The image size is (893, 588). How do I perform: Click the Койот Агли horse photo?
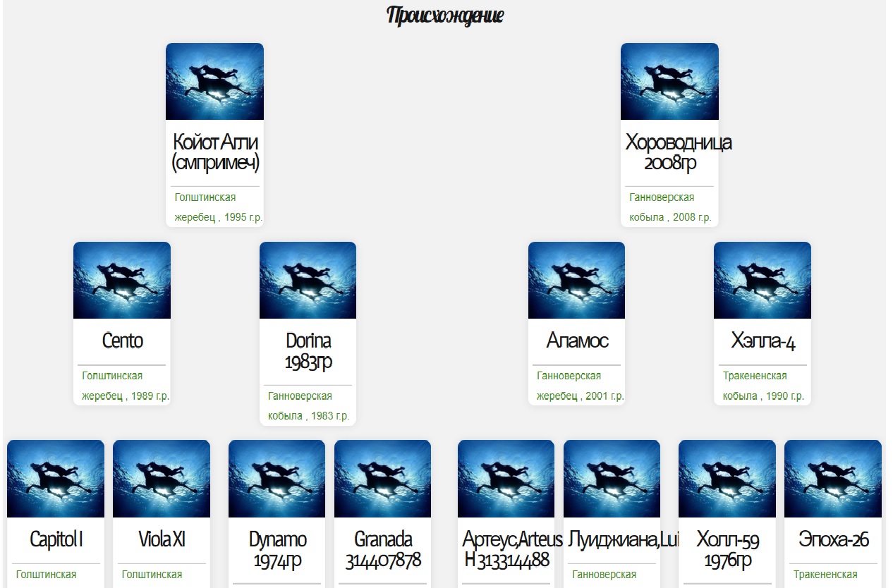pyautogui.click(x=214, y=82)
